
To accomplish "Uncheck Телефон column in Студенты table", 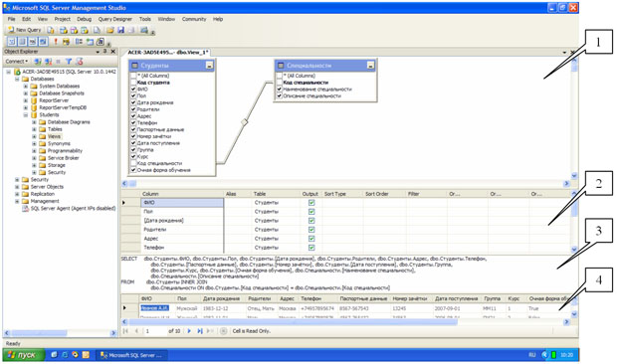I will [133, 122].
